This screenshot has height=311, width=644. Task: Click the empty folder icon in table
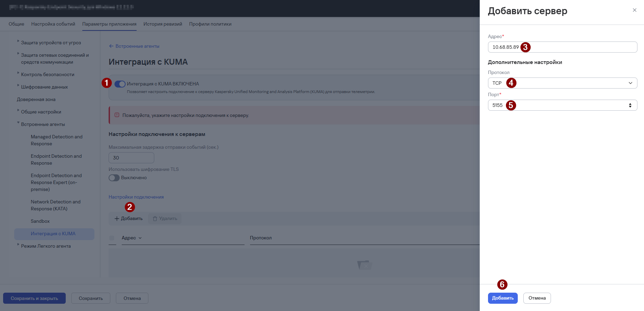pyautogui.click(x=365, y=265)
